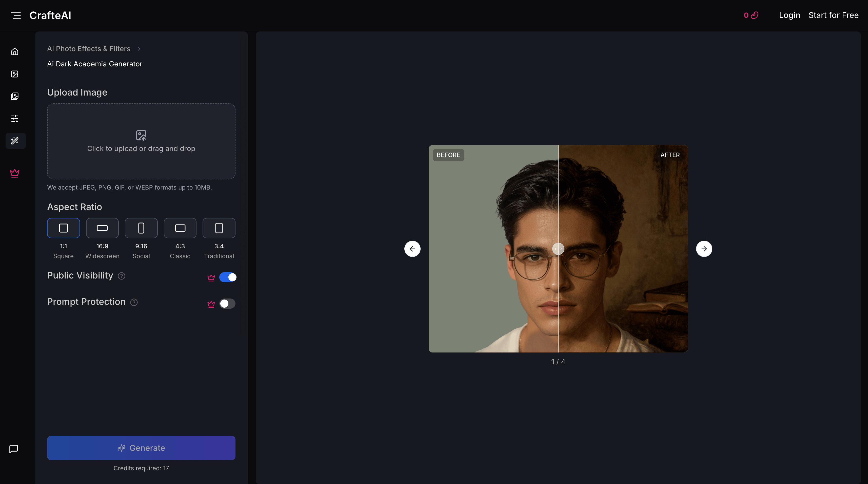The width and height of the screenshot is (868, 484).
Task: Click the CrafteAI logo
Action: coord(50,15)
